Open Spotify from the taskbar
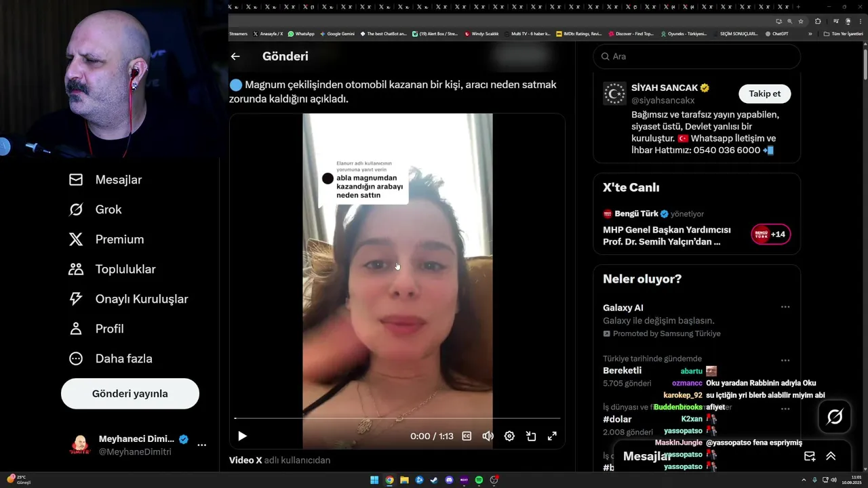 pyautogui.click(x=479, y=480)
